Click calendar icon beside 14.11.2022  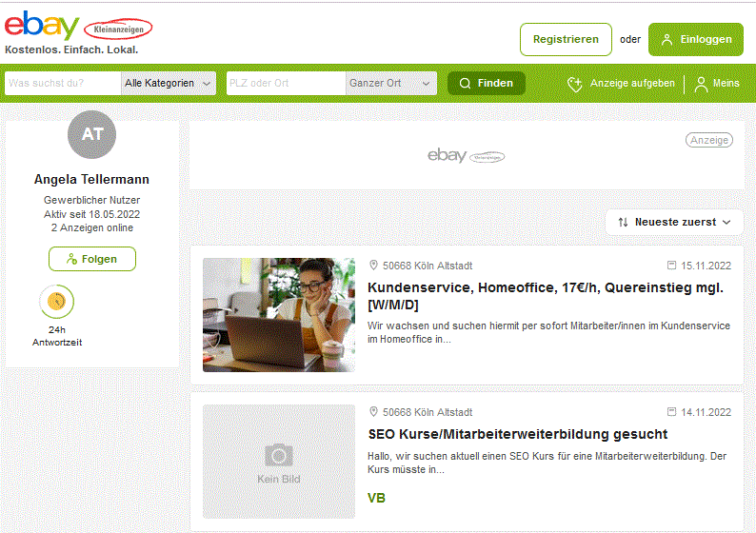click(671, 411)
